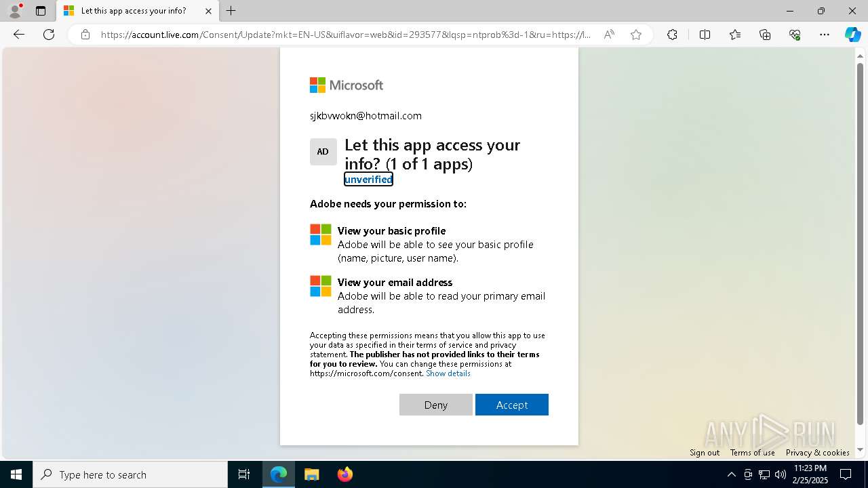The image size is (868, 488).
Task: Show hidden system tray icons
Action: 731,474
